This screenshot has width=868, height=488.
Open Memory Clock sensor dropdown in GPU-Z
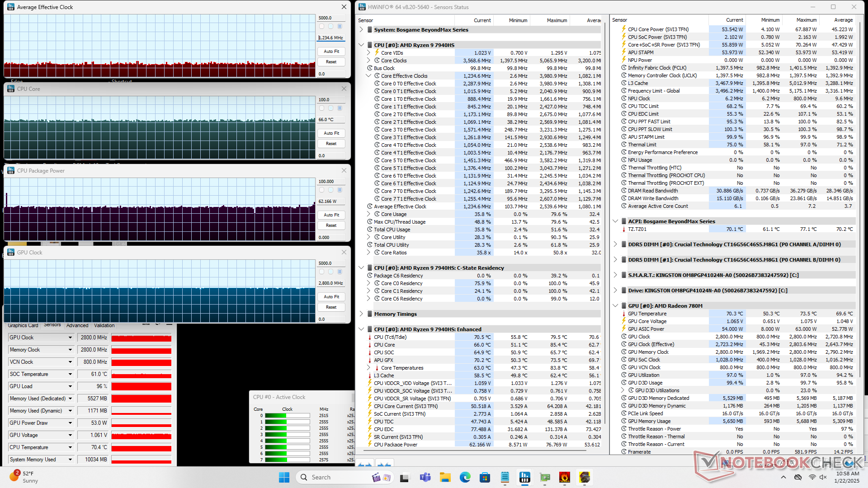pyautogui.click(x=70, y=350)
